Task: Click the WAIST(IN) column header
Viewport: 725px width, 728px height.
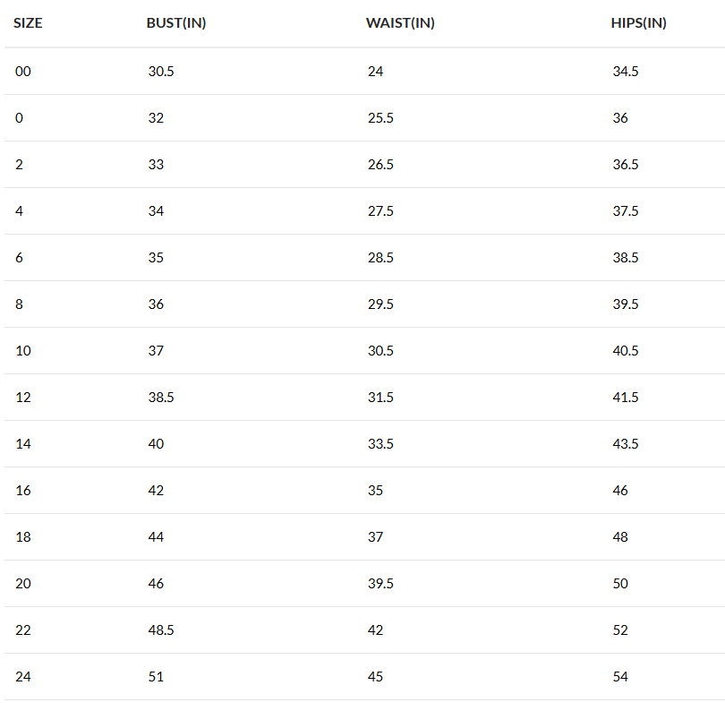Action: (400, 23)
